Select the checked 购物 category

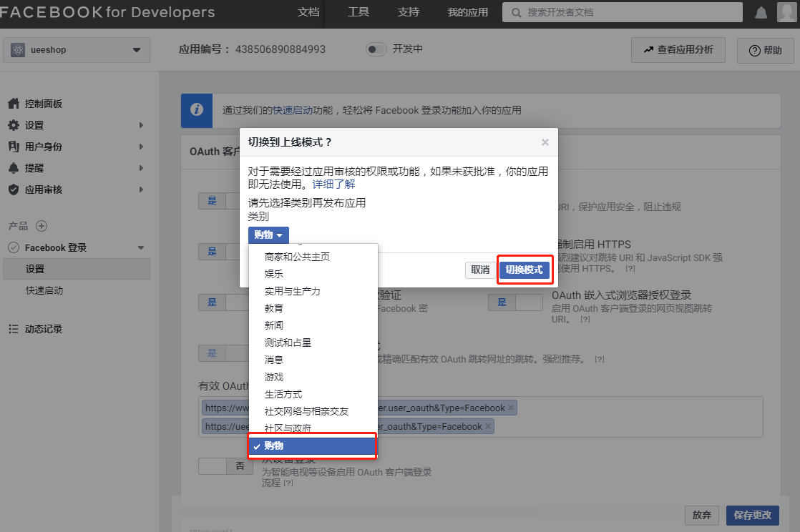pos(312,445)
